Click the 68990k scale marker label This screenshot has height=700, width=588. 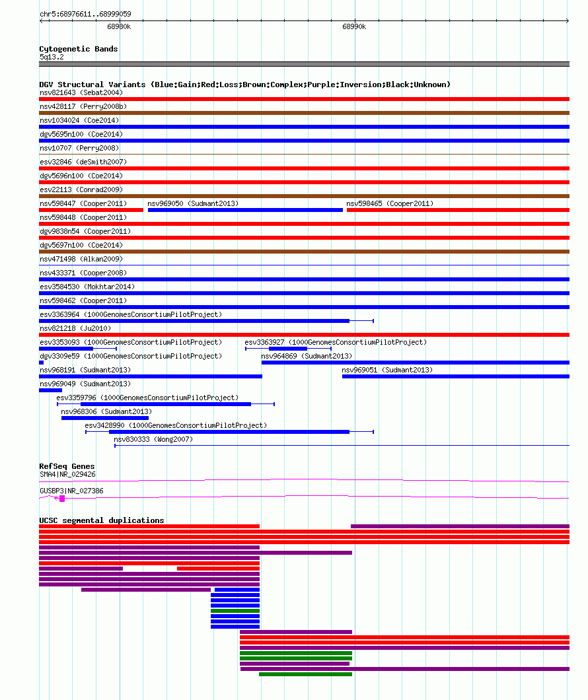pos(354,27)
